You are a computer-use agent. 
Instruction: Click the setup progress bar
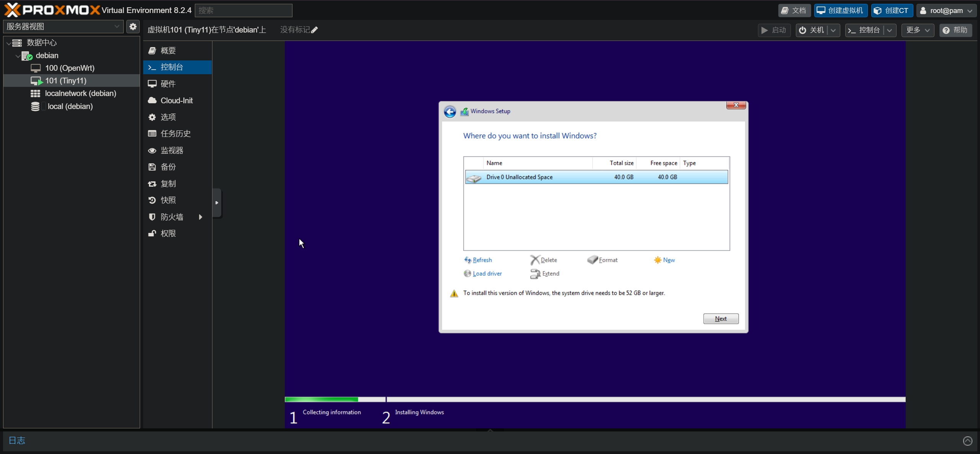point(595,399)
